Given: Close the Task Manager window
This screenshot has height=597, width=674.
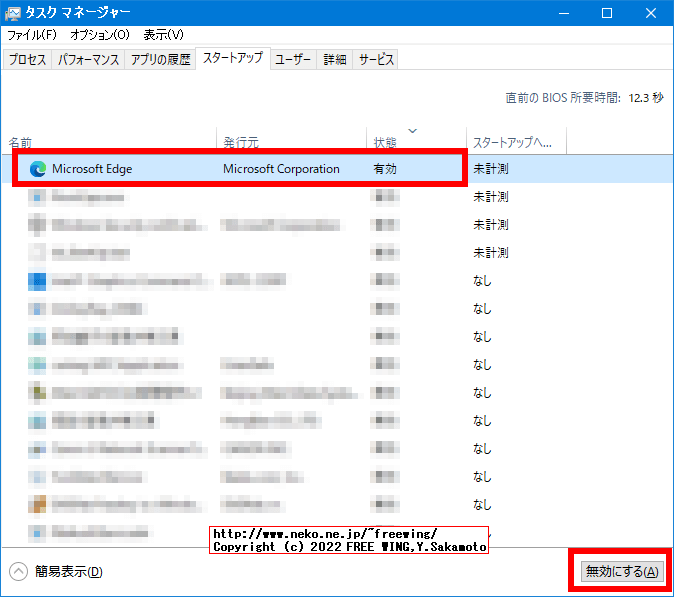Looking at the screenshot, I should (x=650, y=13).
